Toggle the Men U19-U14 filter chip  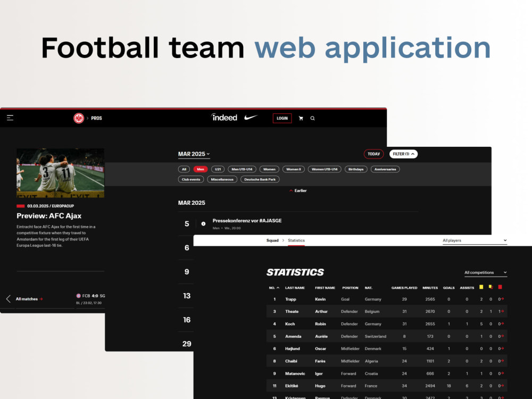[x=242, y=169]
